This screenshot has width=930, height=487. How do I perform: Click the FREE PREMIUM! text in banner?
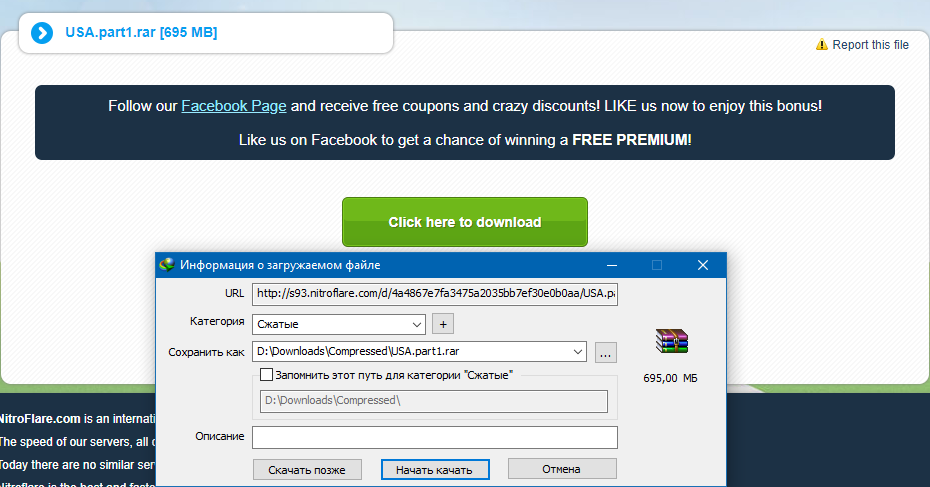point(632,140)
